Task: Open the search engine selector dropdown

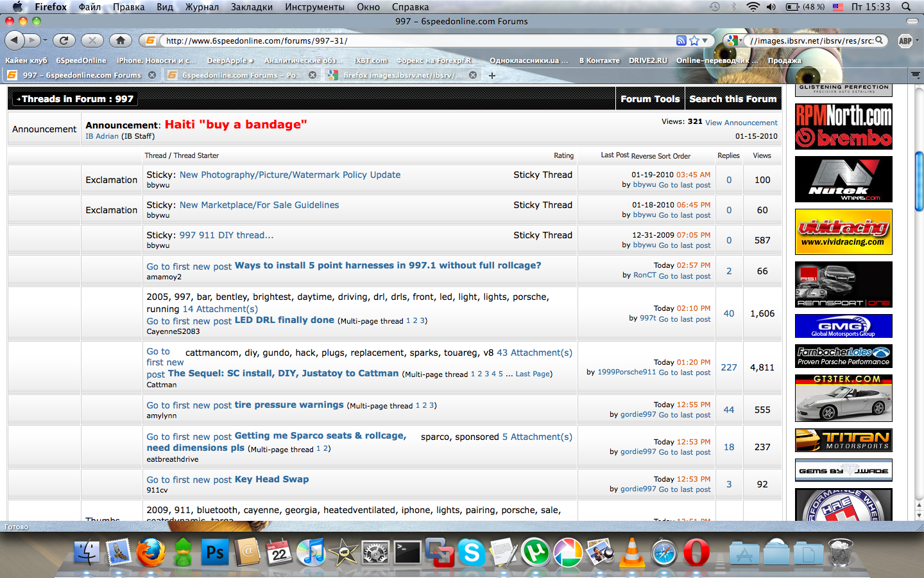Action: coord(733,40)
